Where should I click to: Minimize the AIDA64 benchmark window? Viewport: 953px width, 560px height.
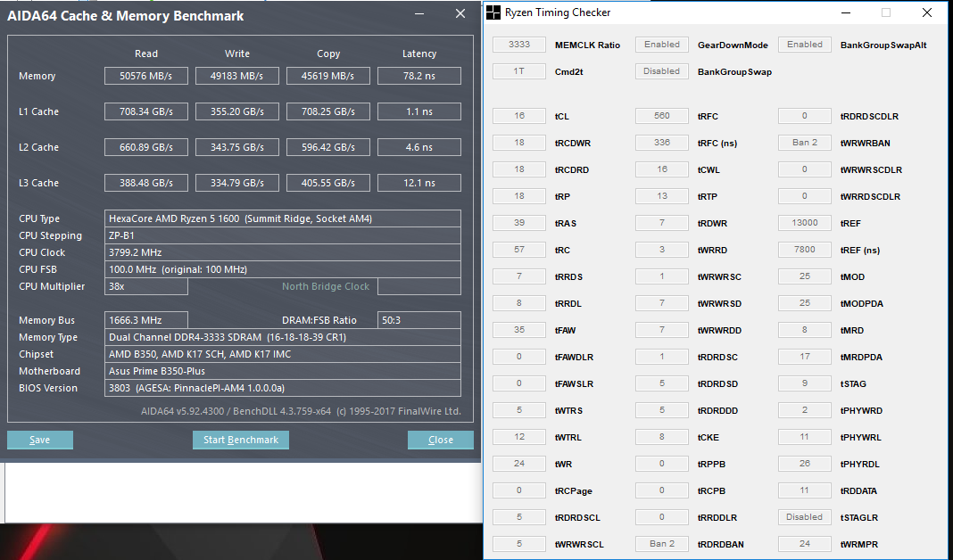click(419, 14)
